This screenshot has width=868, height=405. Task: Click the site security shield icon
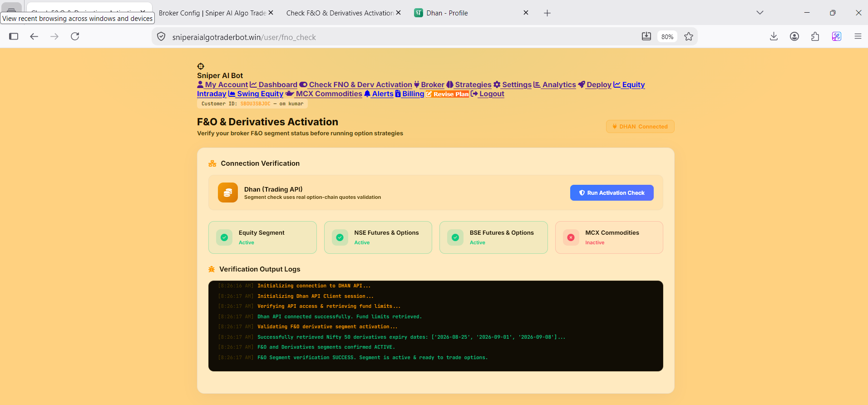point(161,37)
